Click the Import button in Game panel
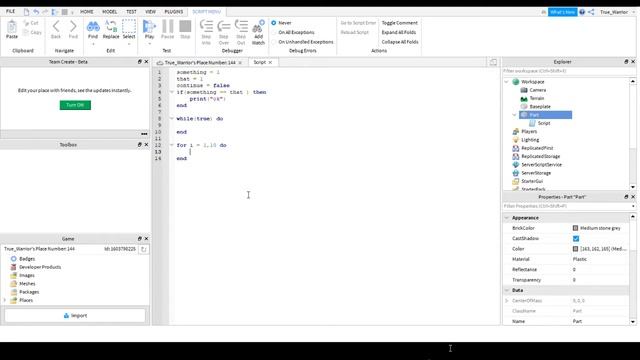Image resolution: width=640 pixels, height=360 pixels. pyautogui.click(x=75, y=316)
